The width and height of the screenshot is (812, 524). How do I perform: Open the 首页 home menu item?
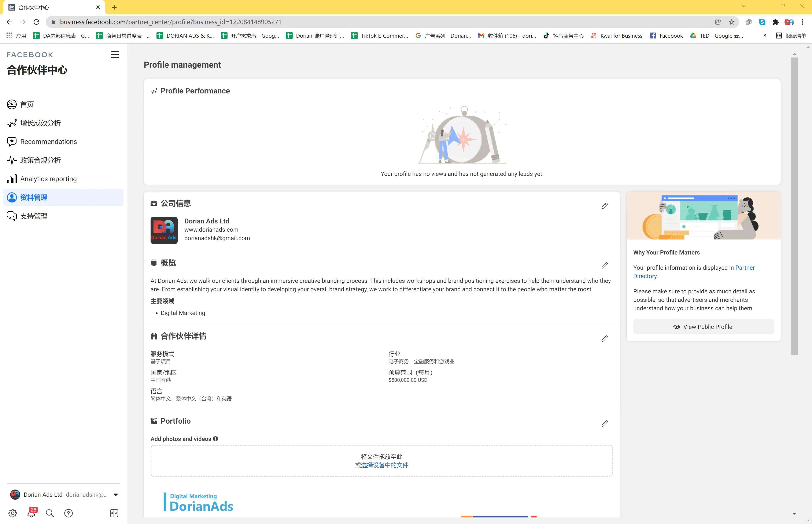(x=63, y=104)
